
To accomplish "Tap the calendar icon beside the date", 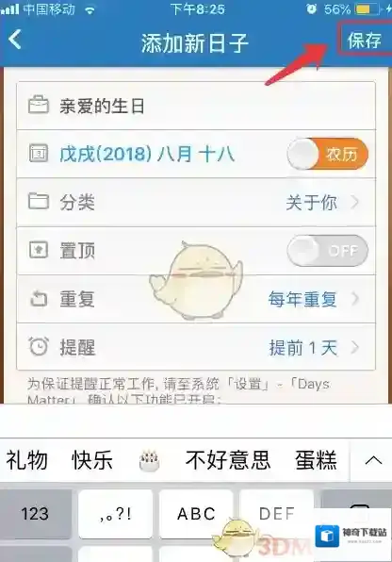I will (39, 154).
